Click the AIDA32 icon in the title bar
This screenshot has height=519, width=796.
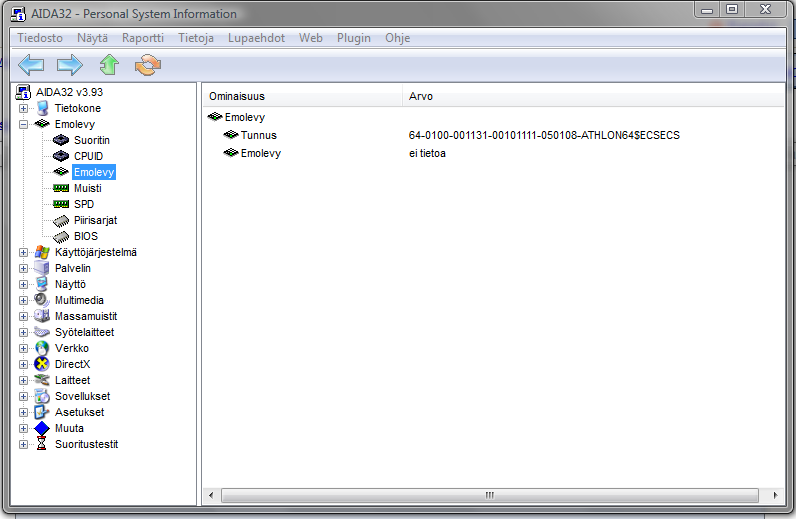pyautogui.click(x=18, y=14)
